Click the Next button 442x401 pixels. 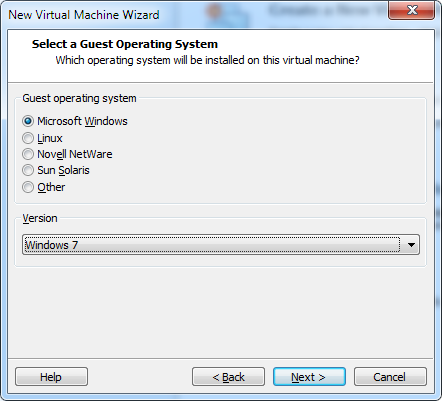(309, 377)
